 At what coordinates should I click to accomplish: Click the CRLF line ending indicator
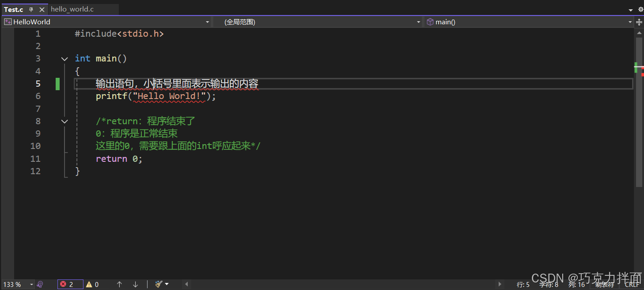pos(632,285)
